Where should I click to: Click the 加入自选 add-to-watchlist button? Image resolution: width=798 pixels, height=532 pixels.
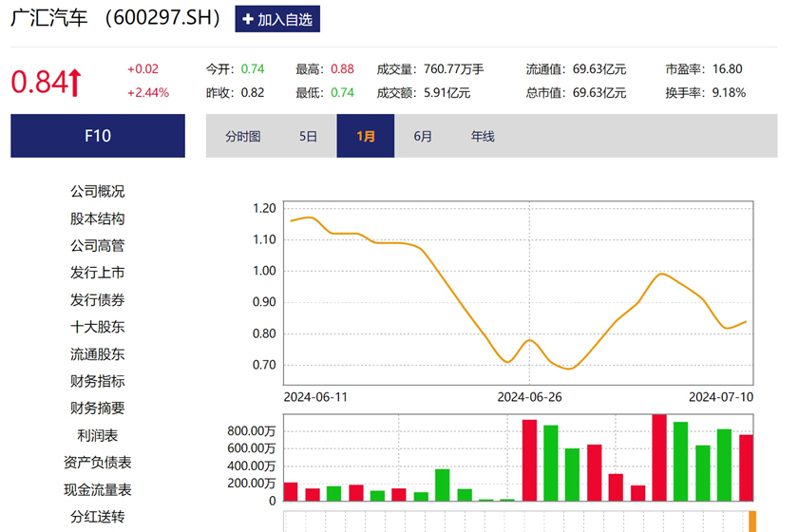point(277,19)
